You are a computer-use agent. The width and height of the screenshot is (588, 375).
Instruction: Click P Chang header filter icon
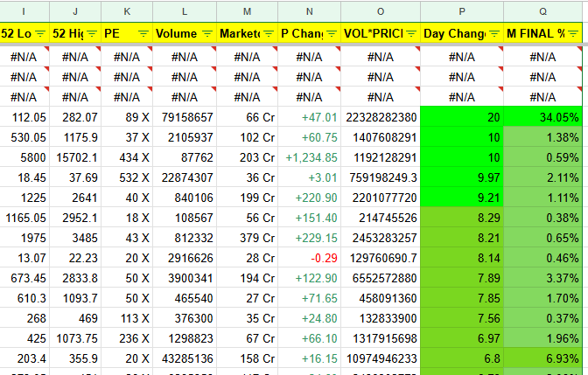pyautogui.click(x=331, y=33)
